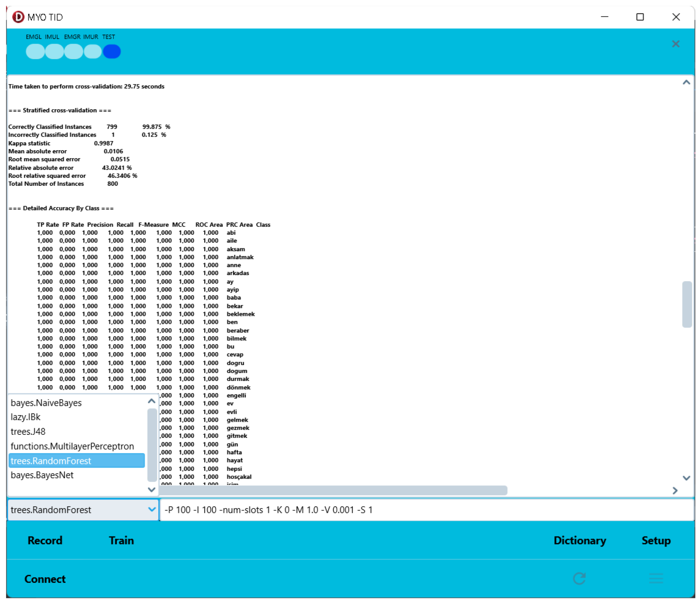
Task: Click the classifier options input field
Action: (x=427, y=510)
